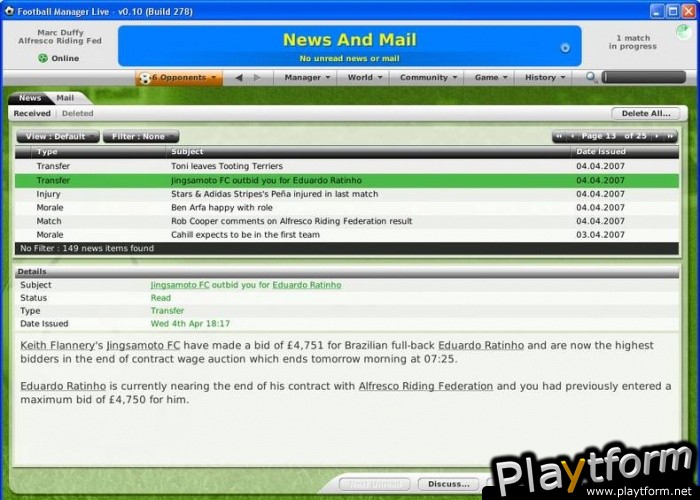Click '1 match in progress' status text

point(633,42)
